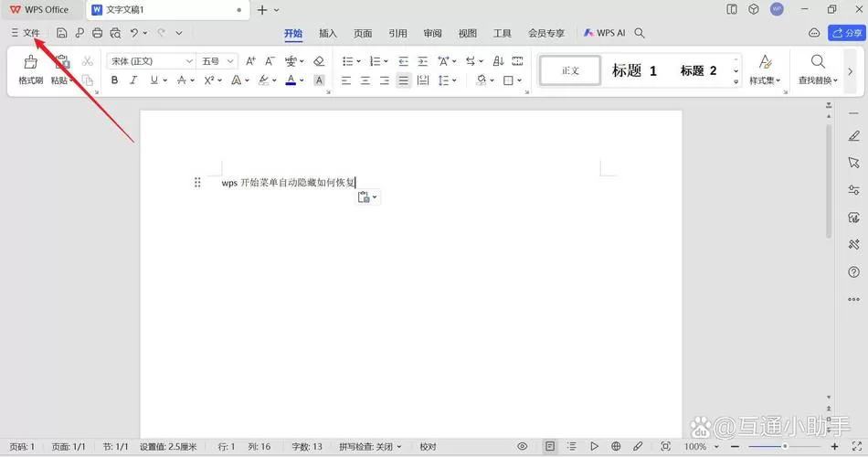Adjust the zoom slider handle
The width and height of the screenshot is (868, 457).
[x=785, y=446]
